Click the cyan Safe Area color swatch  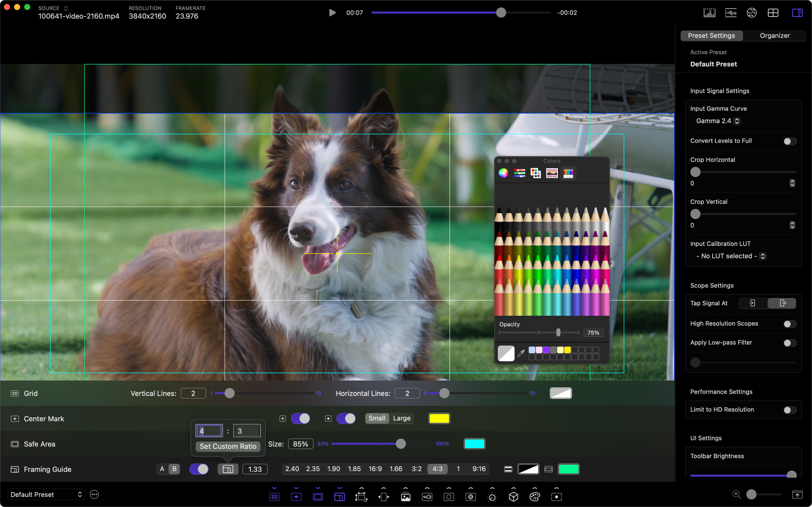click(x=474, y=444)
